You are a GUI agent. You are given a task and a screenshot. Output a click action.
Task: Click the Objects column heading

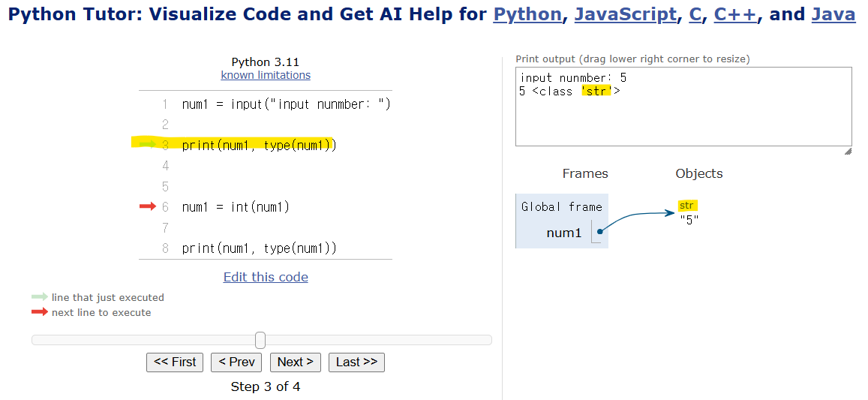pyautogui.click(x=699, y=173)
